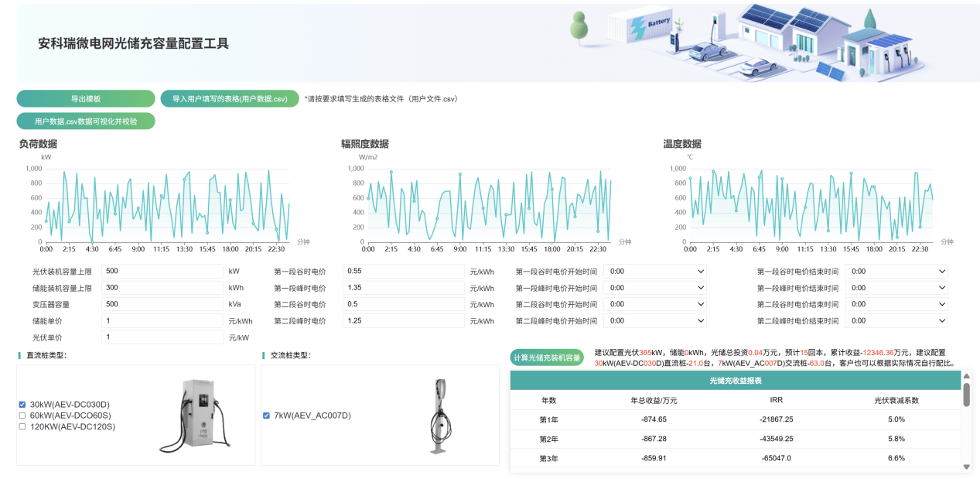Click 用户数据.csv数据可视化并校验 button
Screen dimensions: 980x479
coord(86,121)
